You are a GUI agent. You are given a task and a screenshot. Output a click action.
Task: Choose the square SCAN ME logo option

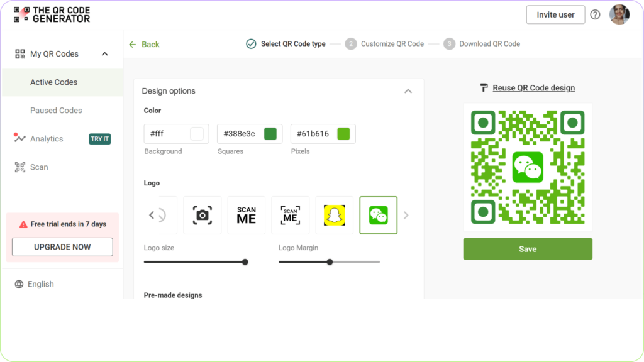coord(290,215)
